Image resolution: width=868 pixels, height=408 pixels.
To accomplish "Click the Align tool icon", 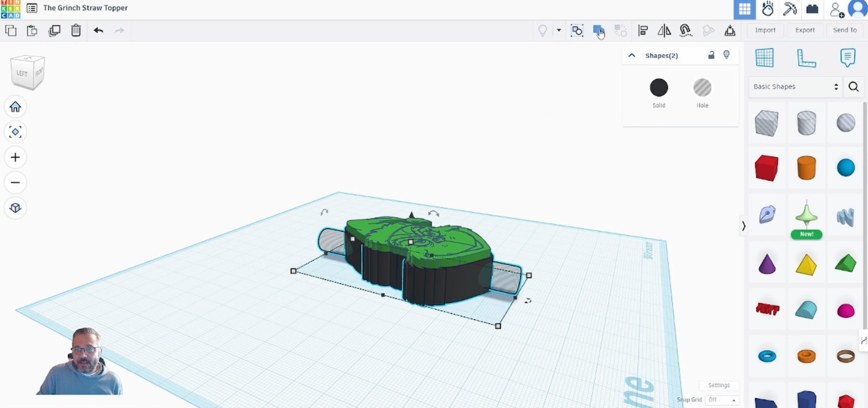I will [x=643, y=30].
